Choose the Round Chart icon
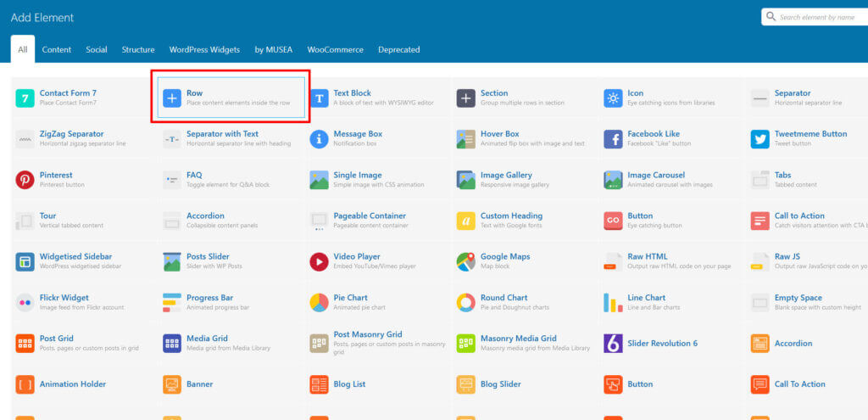The width and height of the screenshot is (868, 420). tap(465, 303)
